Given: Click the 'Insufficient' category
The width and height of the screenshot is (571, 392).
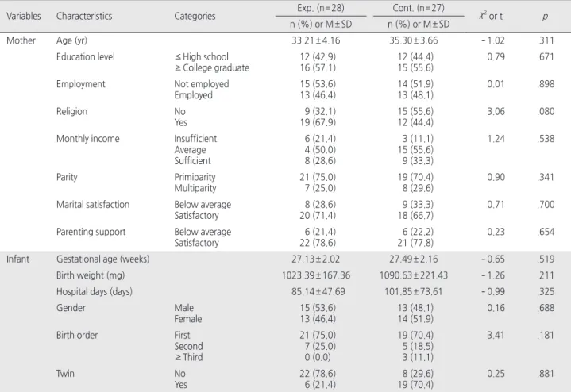Looking at the screenshot, I should click(x=195, y=139).
